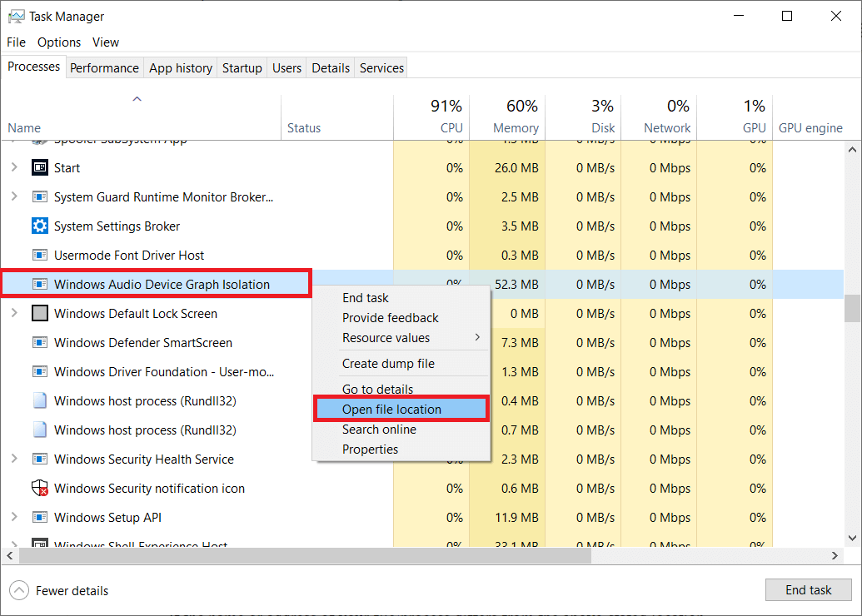
Task: Select the System Settings Broker gear icon
Action: [39, 226]
